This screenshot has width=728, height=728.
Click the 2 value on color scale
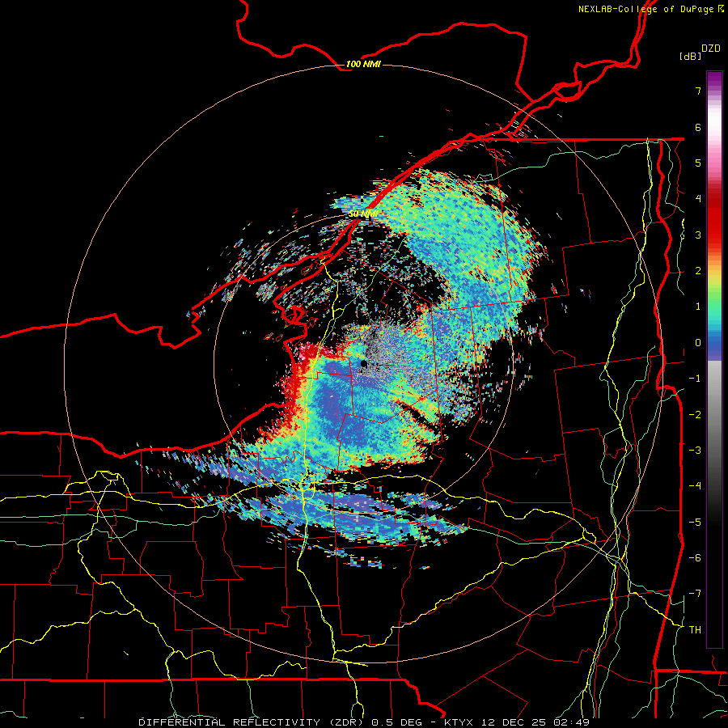point(698,271)
